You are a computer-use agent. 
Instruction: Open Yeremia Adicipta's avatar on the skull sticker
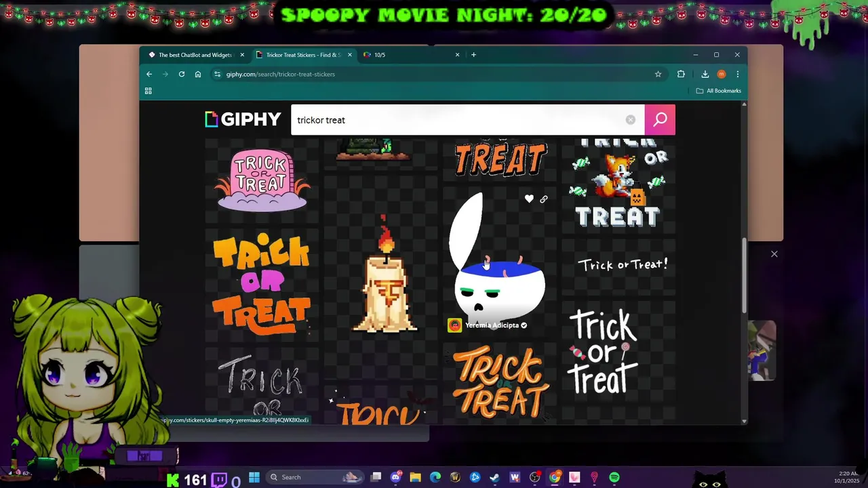tap(454, 325)
